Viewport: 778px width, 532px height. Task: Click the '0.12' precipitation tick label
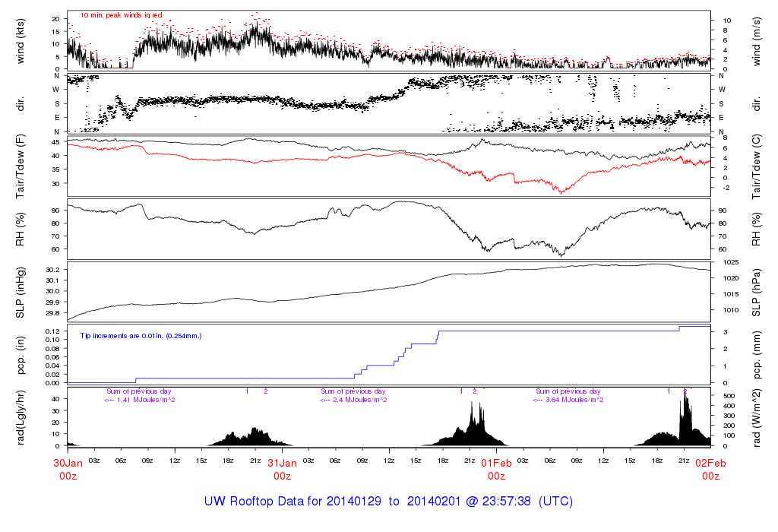click(x=53, y=331)
